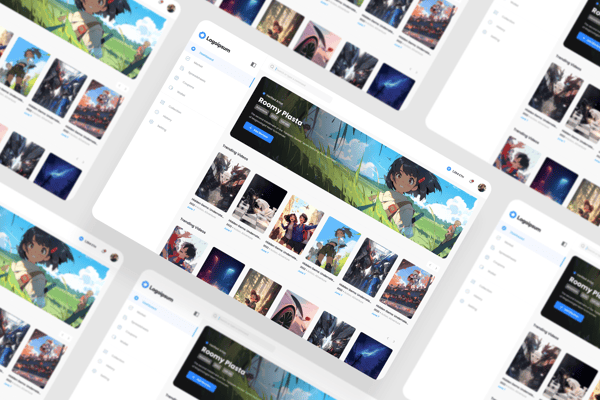This screenshot has width=600, height=400.
Task: Click the next carousel arrow of the central dashboard's first row
Action: tap(435, 268)
